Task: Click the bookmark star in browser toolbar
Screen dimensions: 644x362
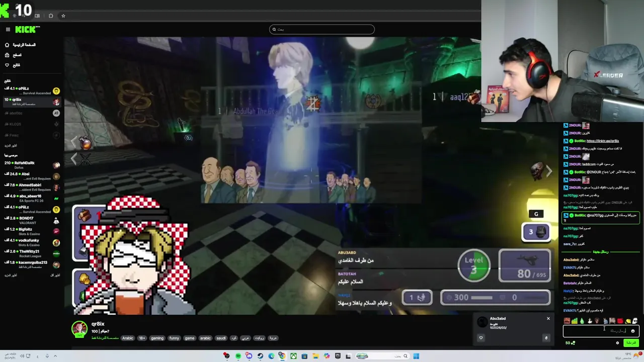Action: [x=63, y=16]
